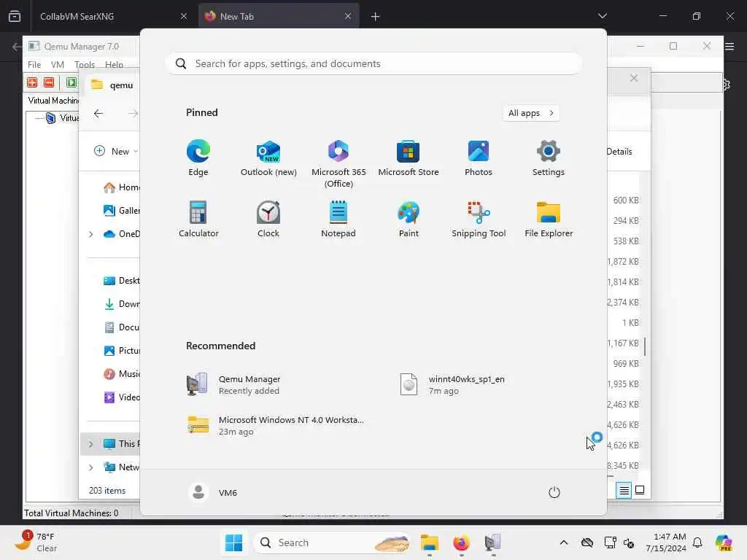Open Downloads in File Explorer sidebar
Image resolution: width=747 pixels, height=560 pixels.
coord(122,304)
